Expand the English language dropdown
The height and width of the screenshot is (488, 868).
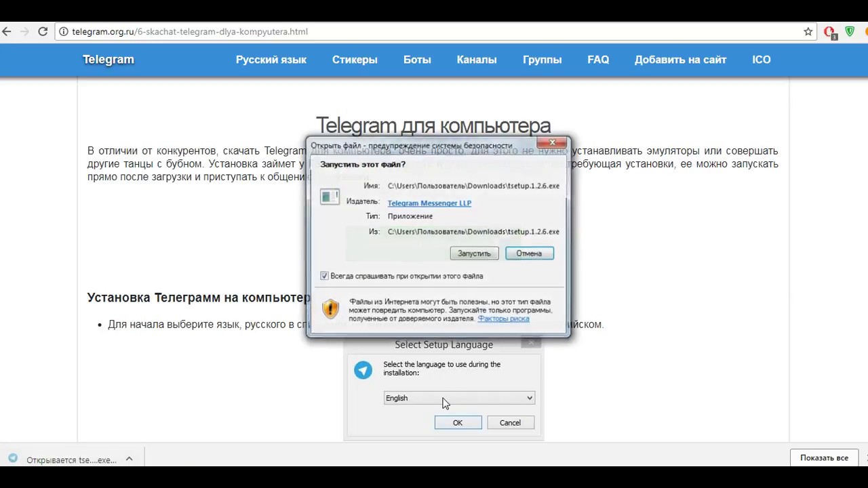pos(459,398)
